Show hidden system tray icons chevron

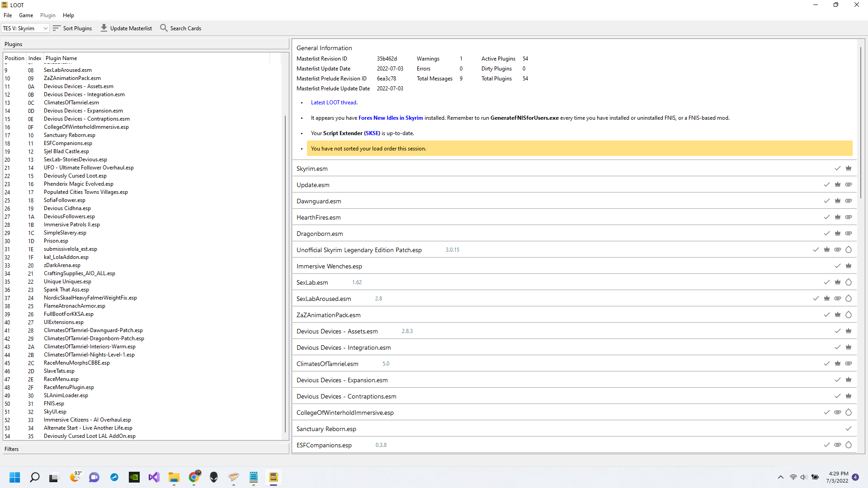[781, 477]
